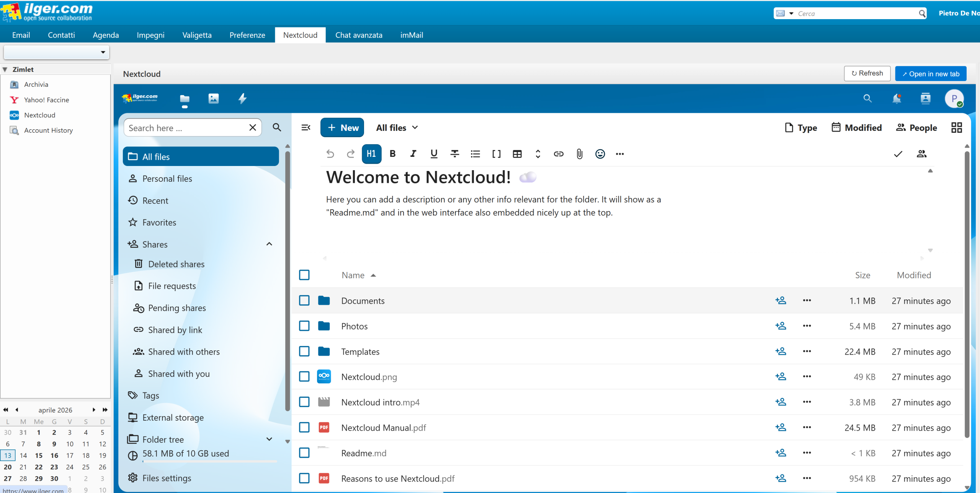
Task: Click share icon for Documents folder
Action: 781,301
